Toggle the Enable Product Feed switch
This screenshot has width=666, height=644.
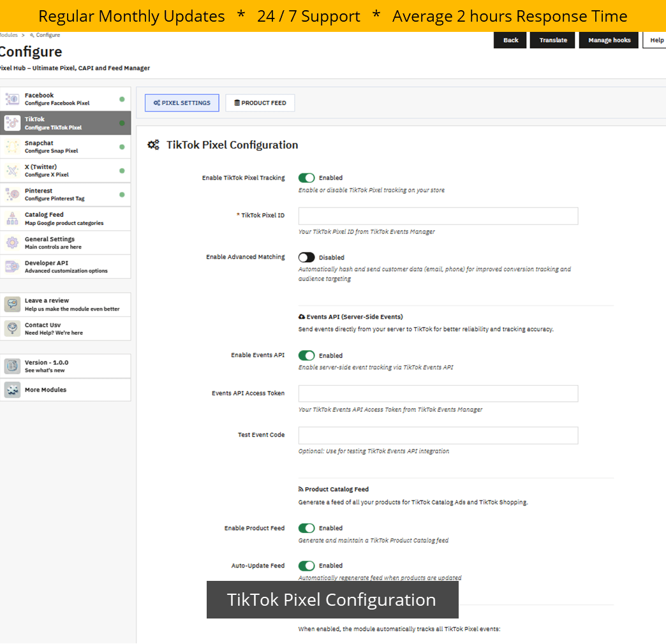click(306, 528)
